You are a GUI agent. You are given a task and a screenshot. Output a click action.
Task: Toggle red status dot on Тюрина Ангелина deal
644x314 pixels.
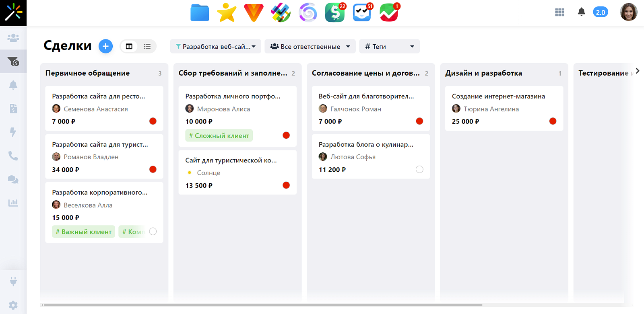pyautogui.click(x=553, y=121)
